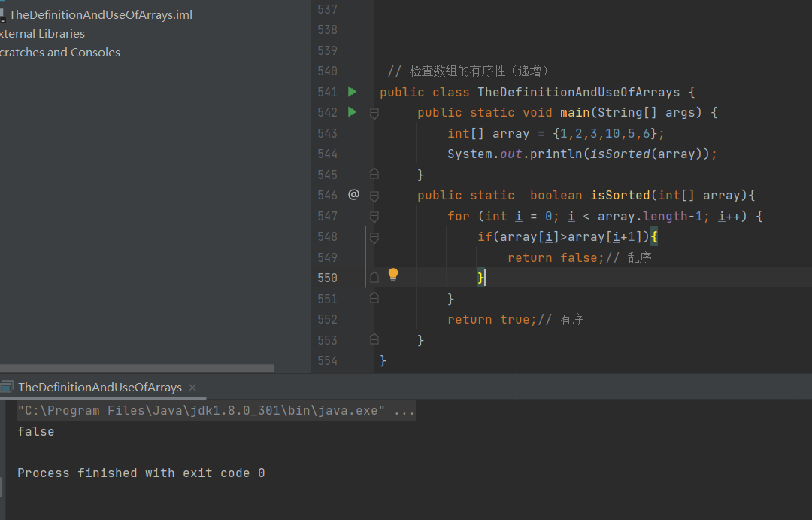Viewport: 812px width, 520px height.
Task: Close the TheDefinitionAndUseOfArrays run tab
Action: 192,388
